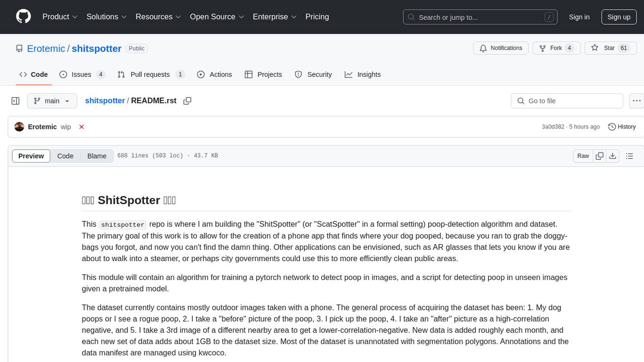The image size is (644, 362).
Task: Switch to the Projects tab
Action: click(x=263, y=74)
